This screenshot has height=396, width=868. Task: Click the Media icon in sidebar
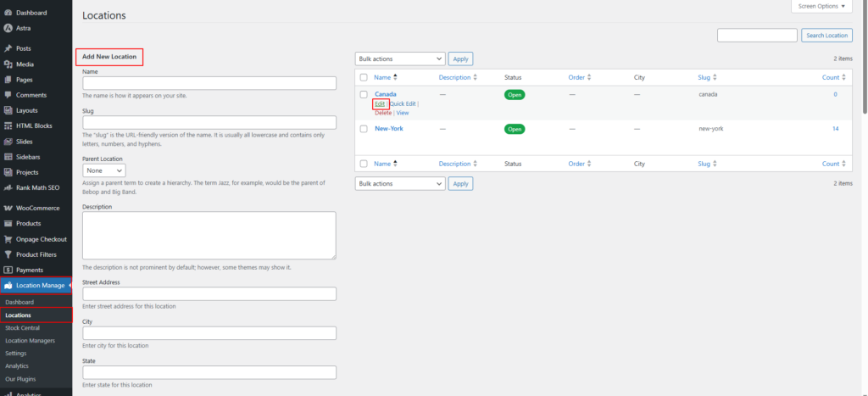[8, 64]
